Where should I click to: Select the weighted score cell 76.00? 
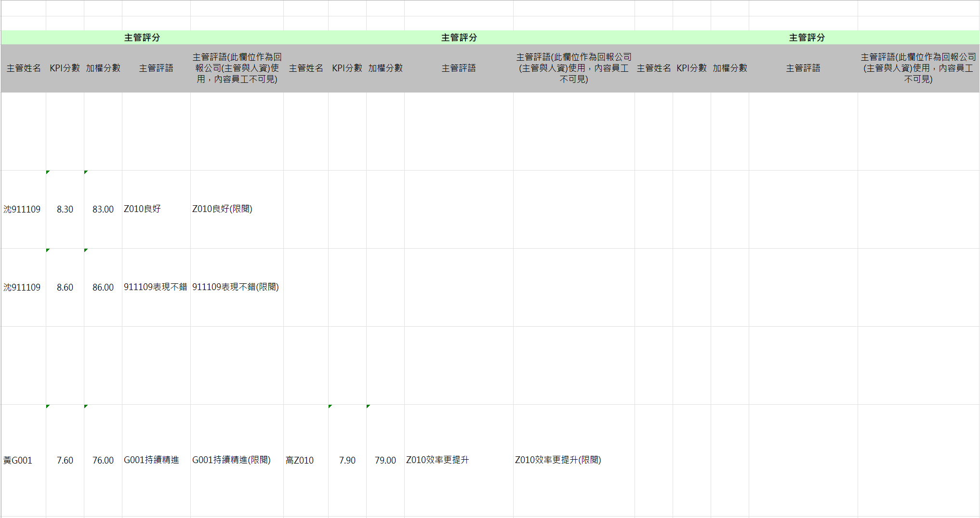pos(103,460)
